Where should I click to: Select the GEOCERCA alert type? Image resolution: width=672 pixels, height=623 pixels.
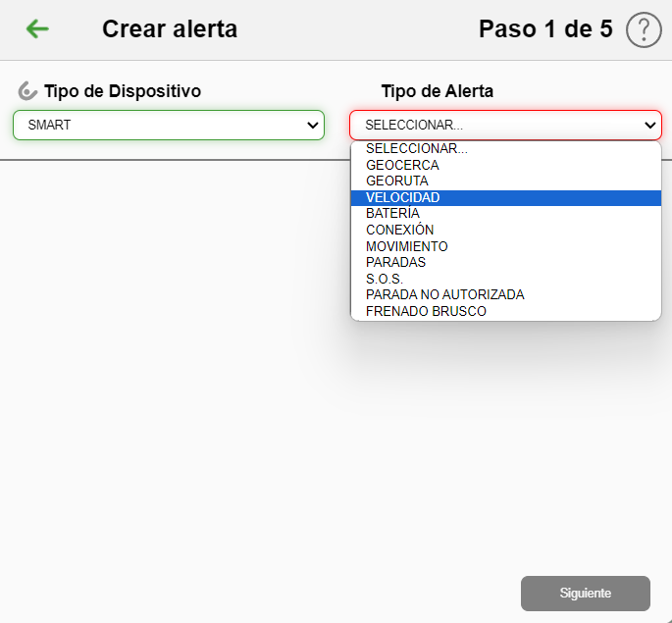click(402, 165)
